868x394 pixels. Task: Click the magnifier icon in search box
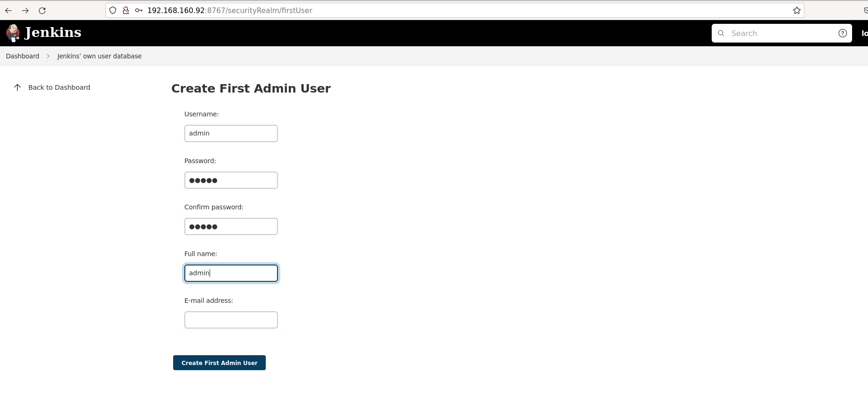[x=721, y=33]
